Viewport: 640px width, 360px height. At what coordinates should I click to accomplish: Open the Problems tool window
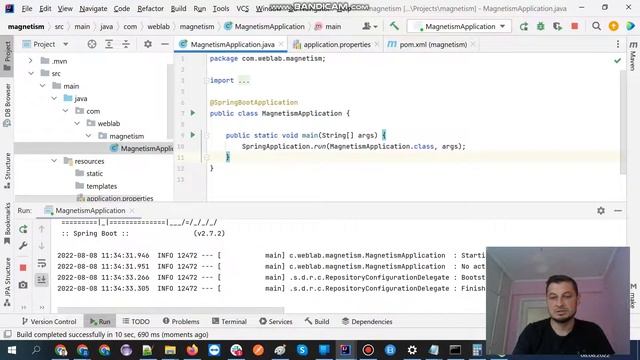pos(181,322)
